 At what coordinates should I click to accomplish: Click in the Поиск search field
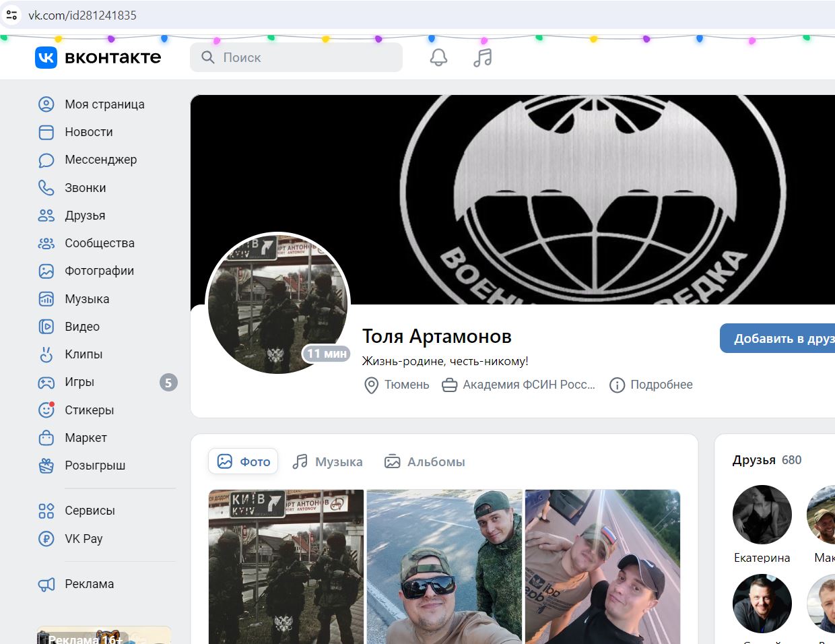click(296, 57)
